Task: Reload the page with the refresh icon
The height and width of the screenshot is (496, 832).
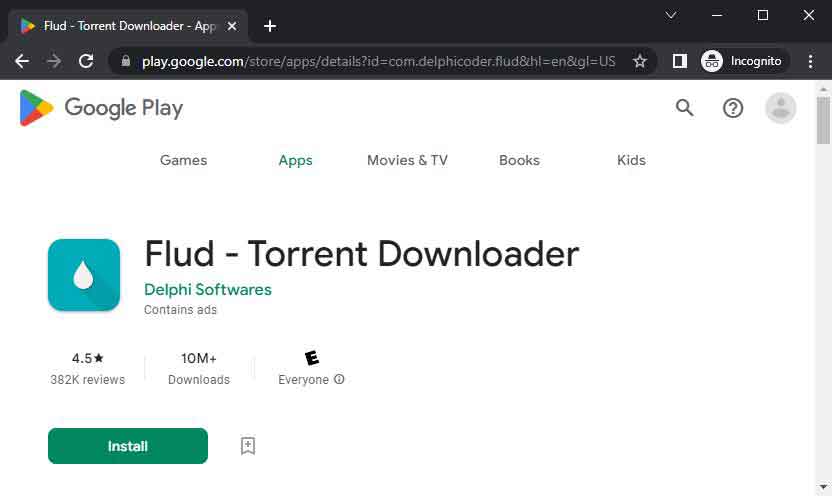Action: click(86, 61)
